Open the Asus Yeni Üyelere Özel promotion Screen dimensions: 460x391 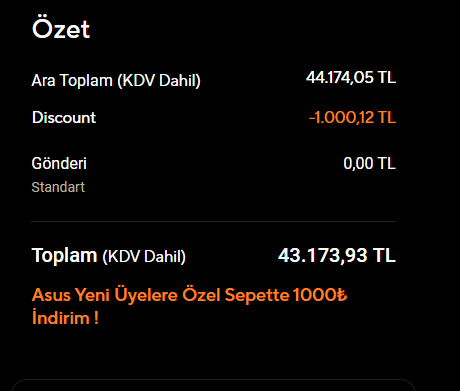coord(189,306)
